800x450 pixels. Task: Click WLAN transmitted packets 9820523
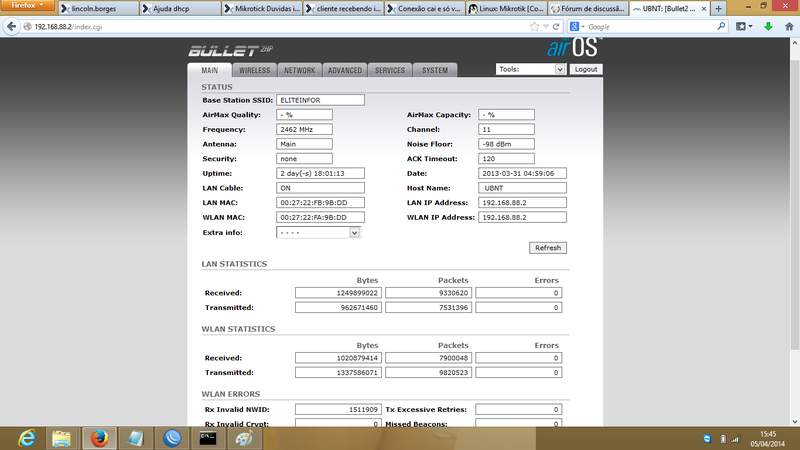429,372
